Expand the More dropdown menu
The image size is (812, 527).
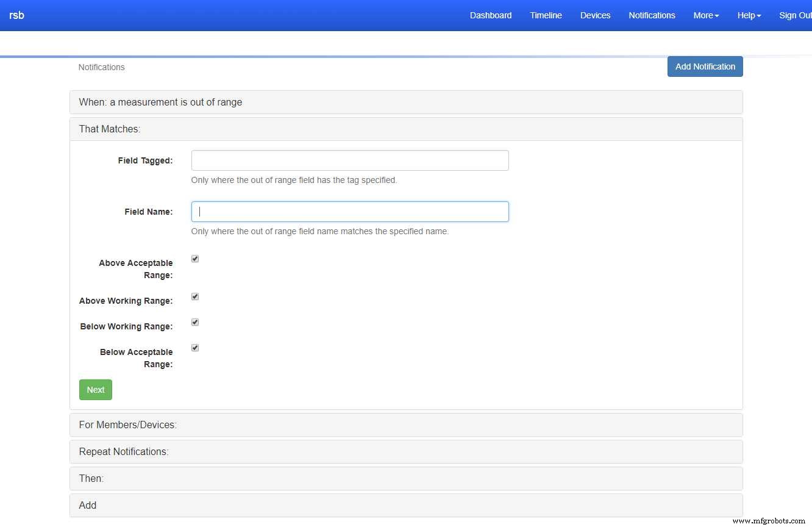pos(706,15)
